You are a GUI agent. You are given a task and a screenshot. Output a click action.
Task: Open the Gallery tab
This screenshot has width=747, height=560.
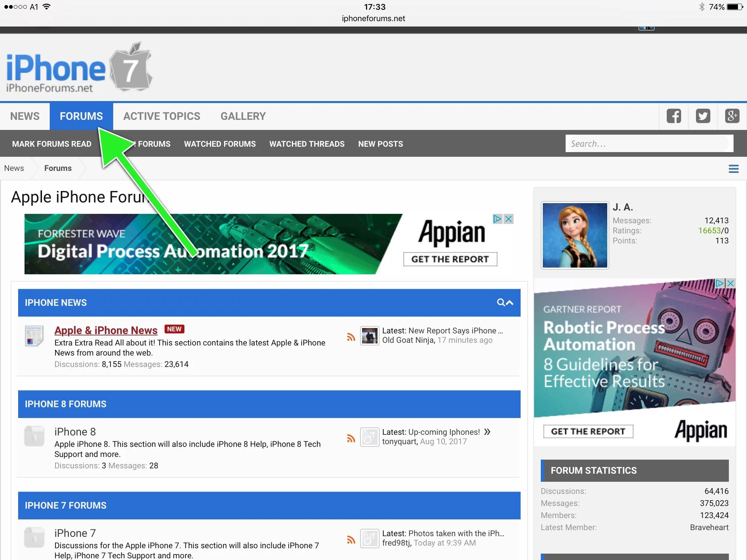pos(243,116)
